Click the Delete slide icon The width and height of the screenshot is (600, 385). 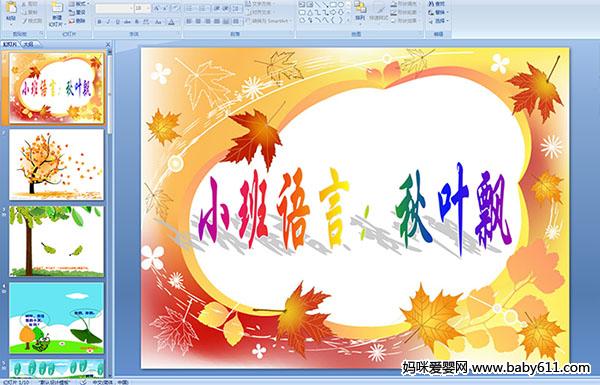(78, 21)
